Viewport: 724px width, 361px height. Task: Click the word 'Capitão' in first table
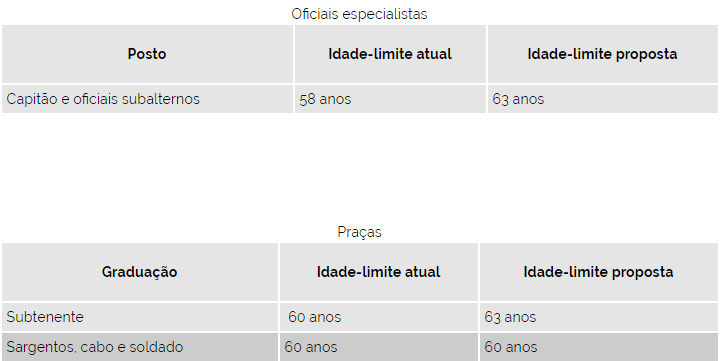coord(32,99)
